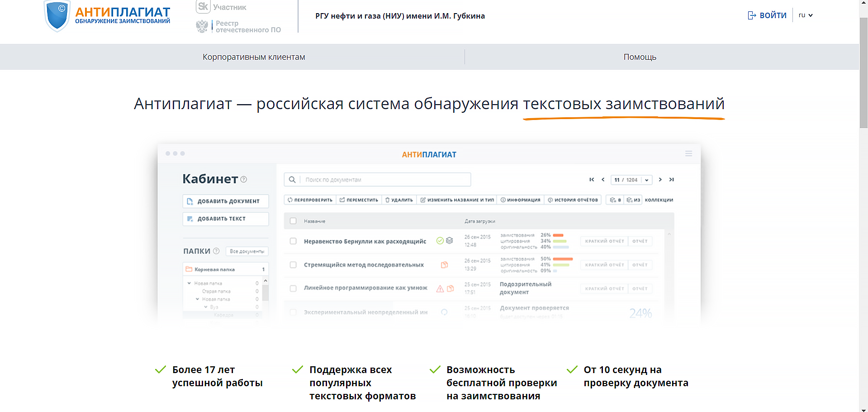Click the РГУ нефти и газа university name
Image resolution: width=868 pixels, height=412 pixels.
coord(400,16)
